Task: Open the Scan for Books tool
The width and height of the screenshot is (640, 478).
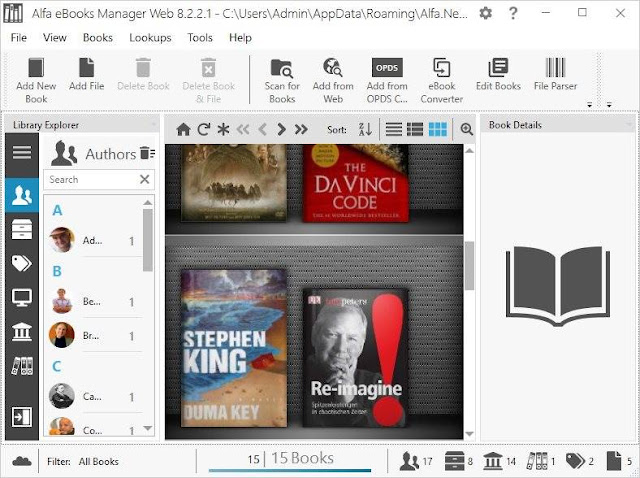Action: [282, 81]
